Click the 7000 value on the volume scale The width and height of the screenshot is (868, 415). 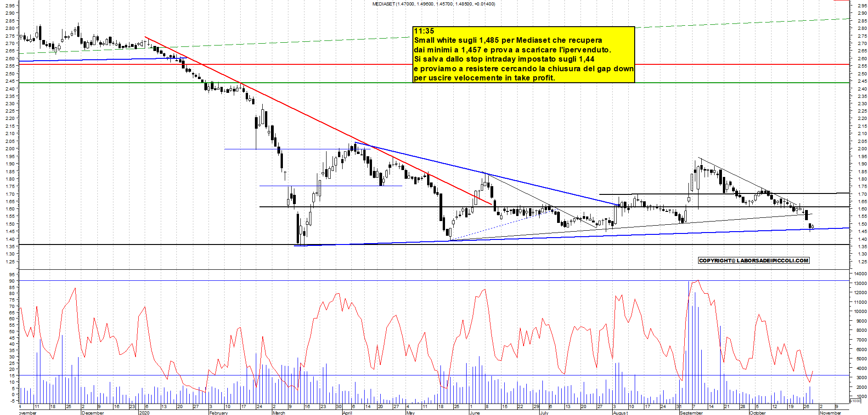click(x=862, y=340)
